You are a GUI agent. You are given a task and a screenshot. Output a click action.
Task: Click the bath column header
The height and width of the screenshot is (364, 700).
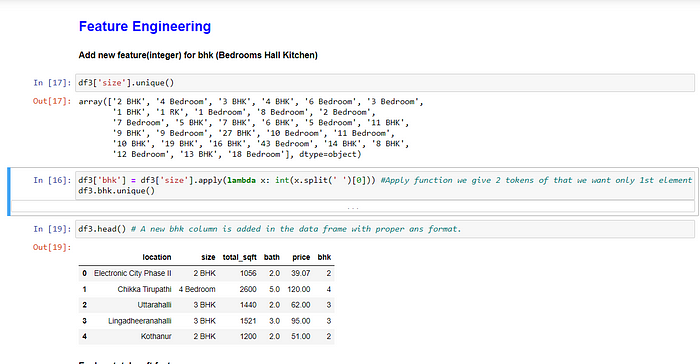(x=271, y=257)
